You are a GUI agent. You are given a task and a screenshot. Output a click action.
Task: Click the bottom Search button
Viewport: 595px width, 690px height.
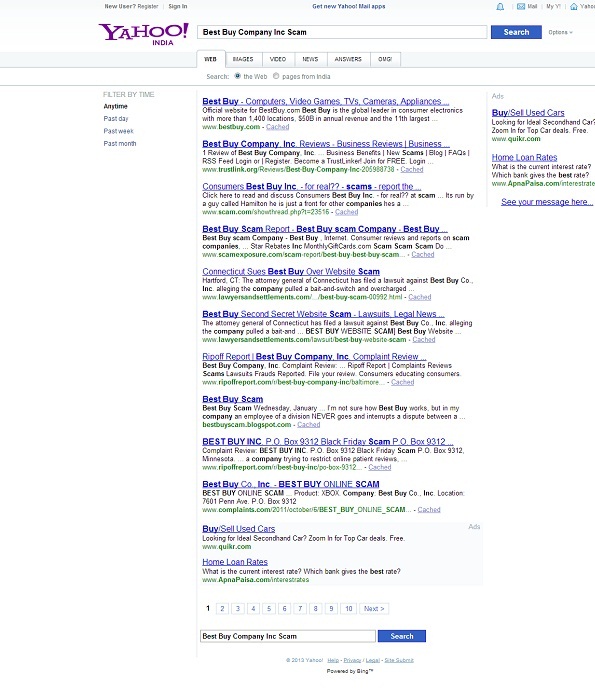pyautogui.click(x=402, y=636)
